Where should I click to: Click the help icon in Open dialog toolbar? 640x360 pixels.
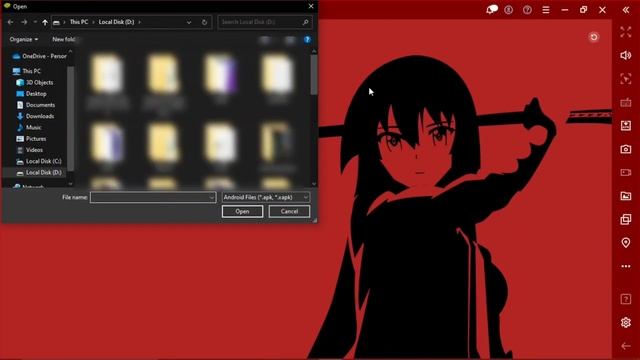pos(307,40)
